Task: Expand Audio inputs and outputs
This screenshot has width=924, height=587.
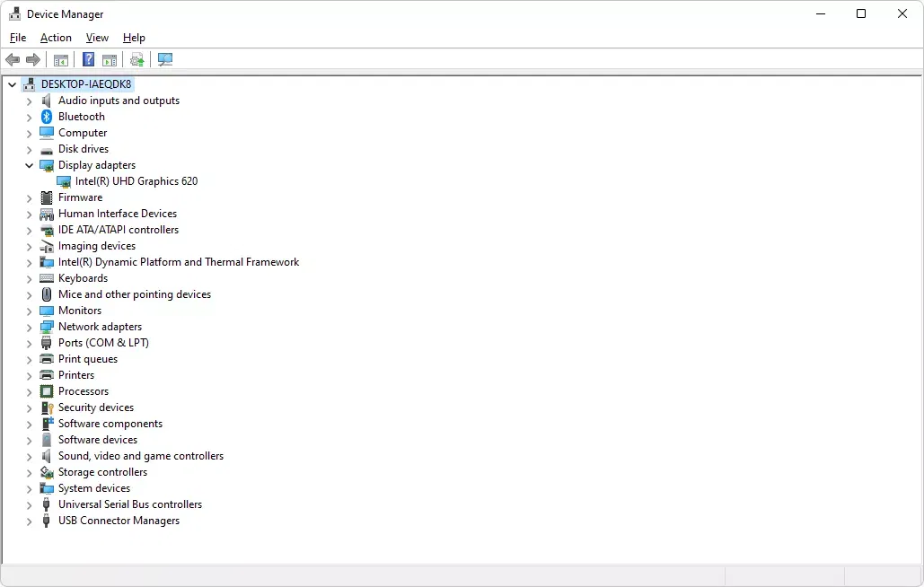Action: pyautogui.click(x=29, y=101)
